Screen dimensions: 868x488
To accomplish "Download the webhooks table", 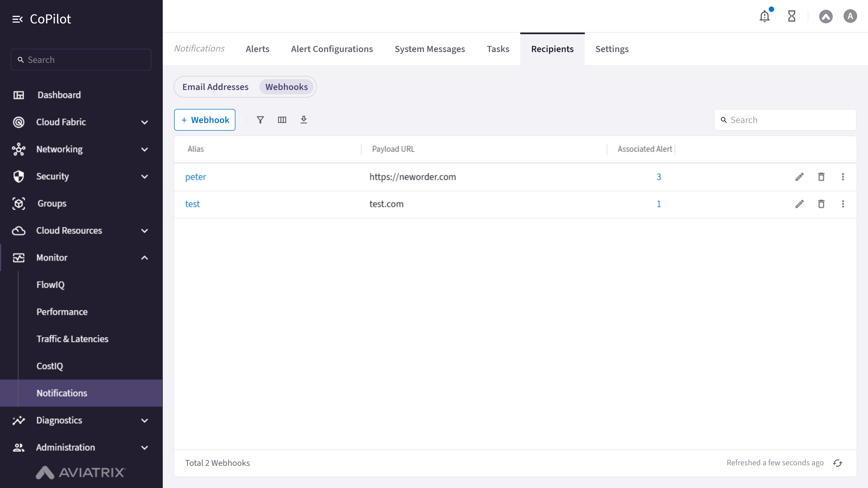I will [304, 120].
